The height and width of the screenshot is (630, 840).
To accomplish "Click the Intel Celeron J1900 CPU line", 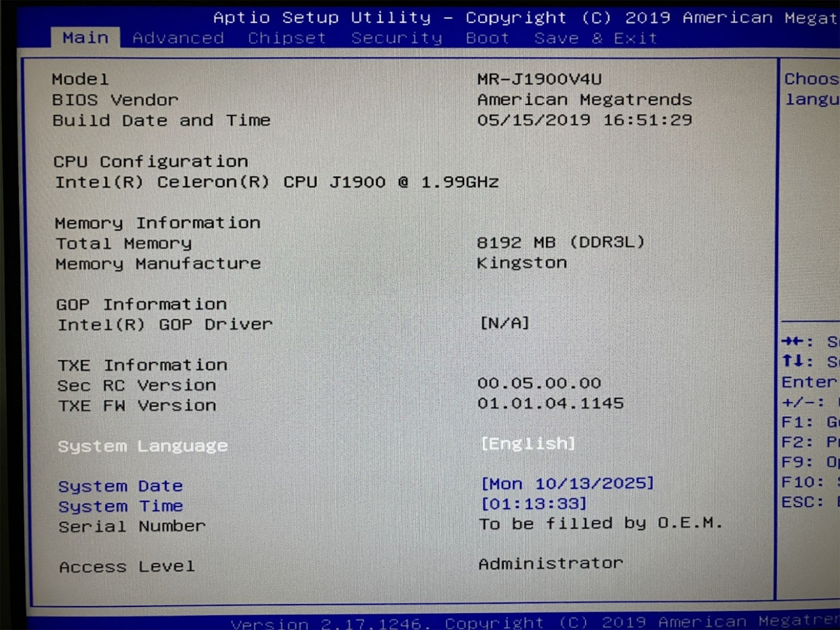I will [x=277, y=182].
